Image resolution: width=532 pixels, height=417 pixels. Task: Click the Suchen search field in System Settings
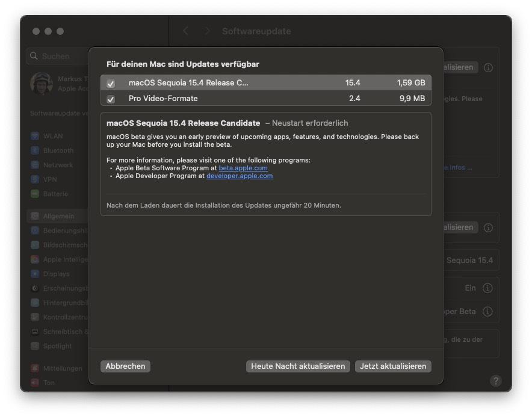(58, 56)
